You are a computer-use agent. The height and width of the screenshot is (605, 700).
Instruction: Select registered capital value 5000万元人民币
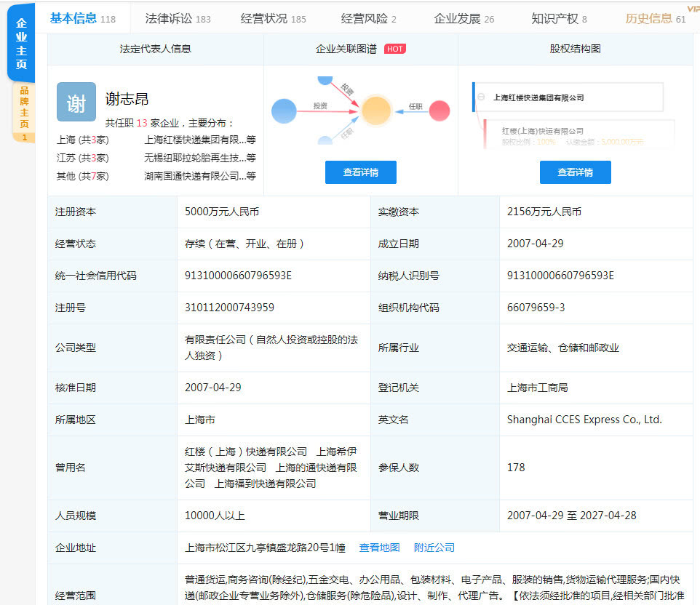[x=222, y=212]
